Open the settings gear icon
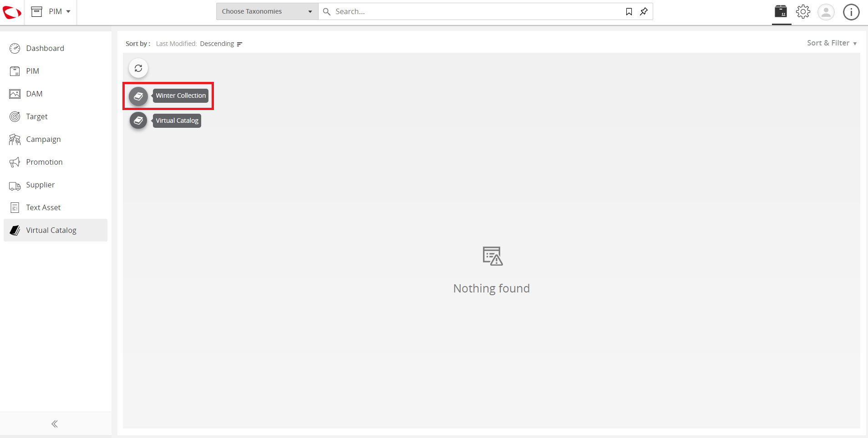 click(x=803, y=11)
